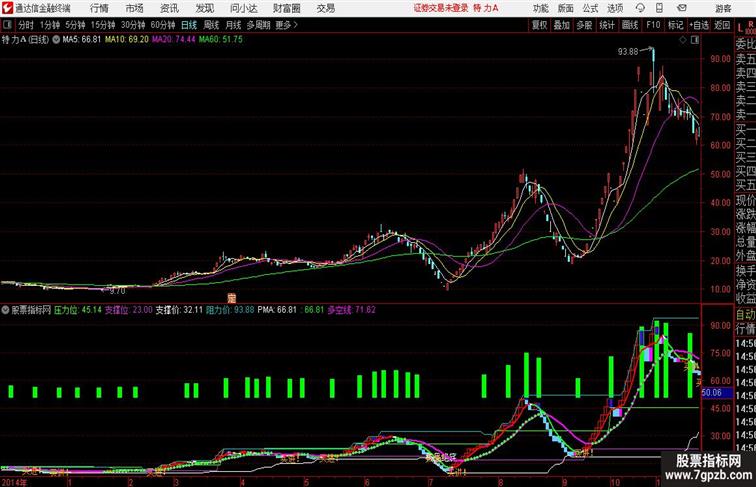The width and height of the screenshot is (756, 487).
Task: Click the MA60: 51.75 value
Action: [221, 40]
